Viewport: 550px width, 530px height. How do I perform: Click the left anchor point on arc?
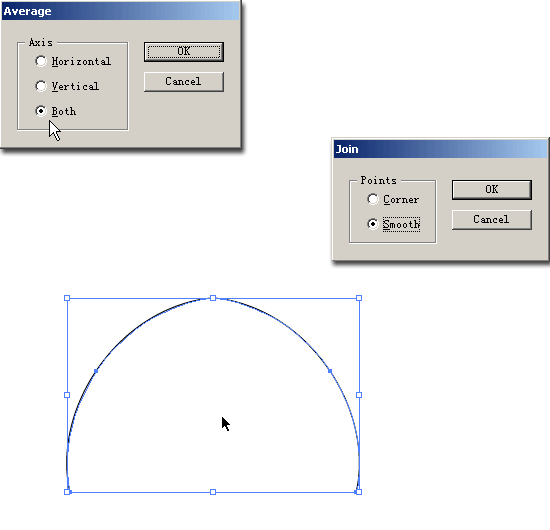[96, 371]
